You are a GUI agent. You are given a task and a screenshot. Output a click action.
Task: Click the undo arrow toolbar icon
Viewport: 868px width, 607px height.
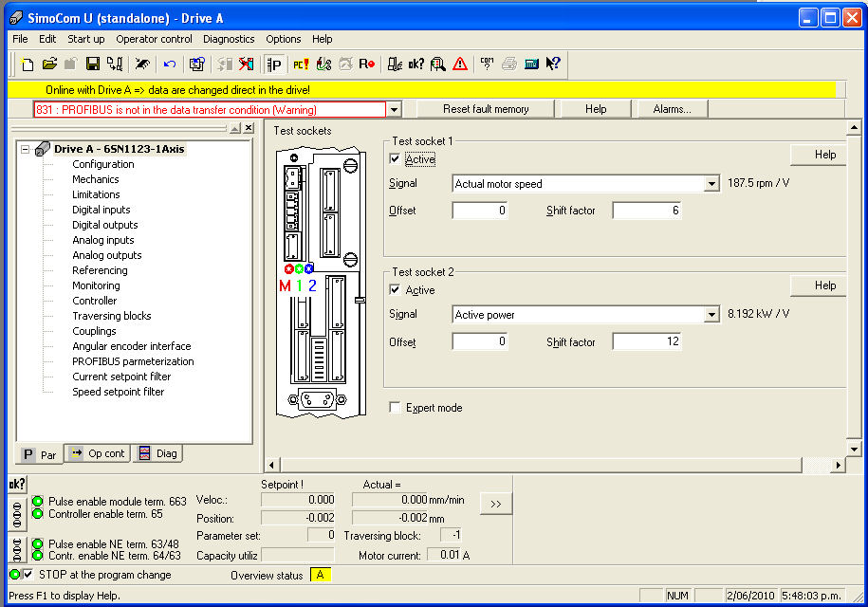click(170, 64)
